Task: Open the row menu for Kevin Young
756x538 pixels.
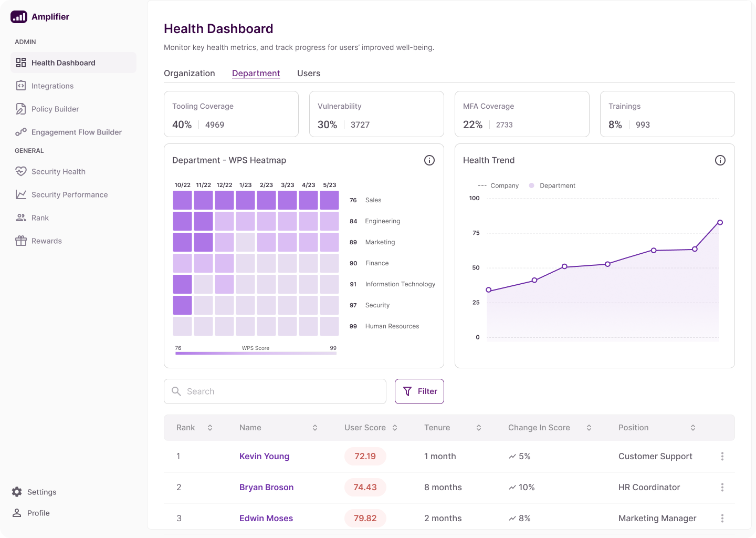Action: 722,457
